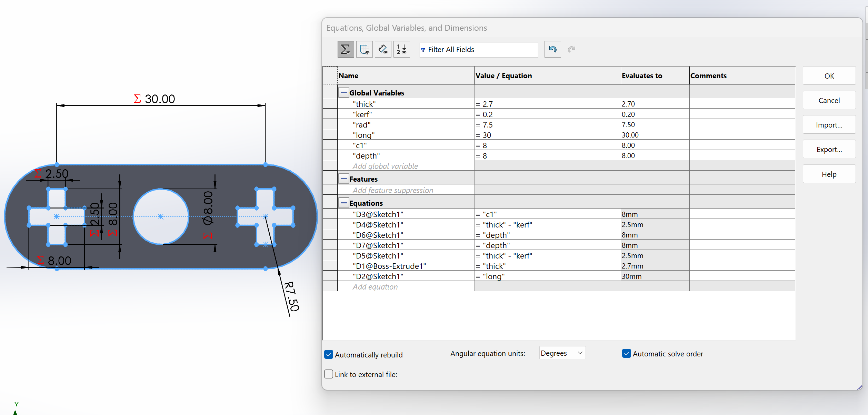Click the redo arrow icon
The width and height of the screenshot is (868, 415).
571,49
